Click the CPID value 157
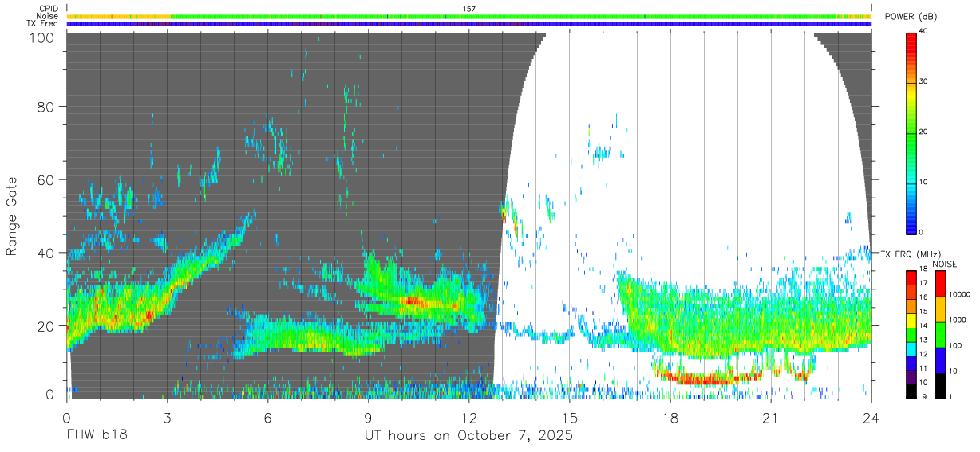The width and height of the screenshot is (980, 452). click(469, 9)
